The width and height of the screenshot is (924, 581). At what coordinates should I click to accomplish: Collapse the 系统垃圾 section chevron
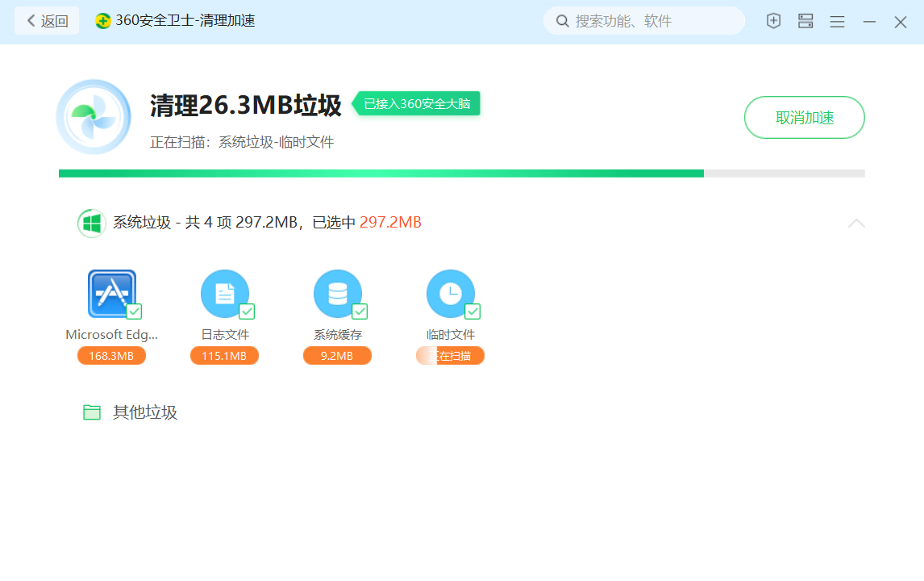pos(856,224)
